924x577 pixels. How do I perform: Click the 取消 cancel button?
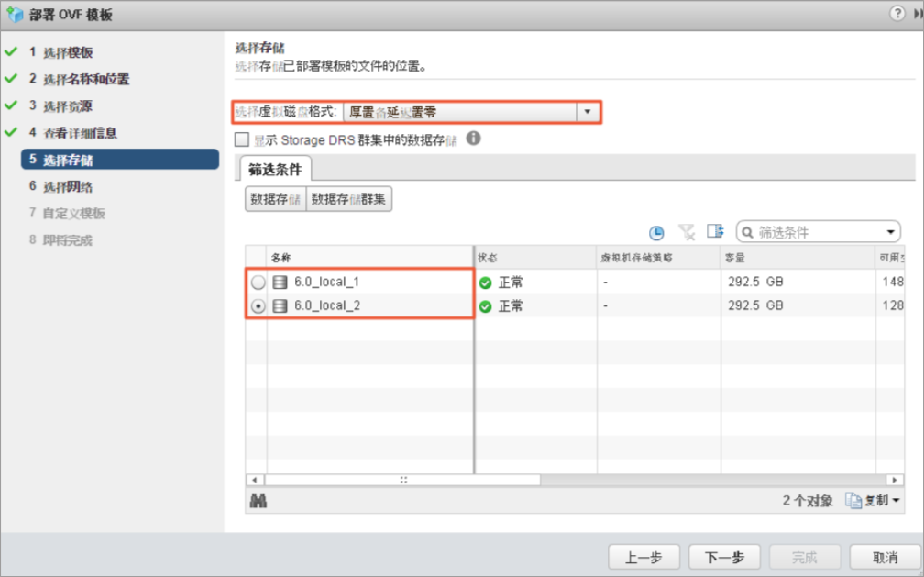(885, 557)
